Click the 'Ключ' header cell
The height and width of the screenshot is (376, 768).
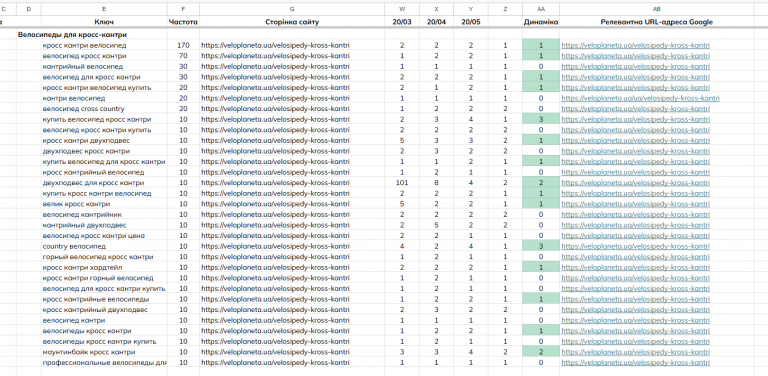pos(104,22)
